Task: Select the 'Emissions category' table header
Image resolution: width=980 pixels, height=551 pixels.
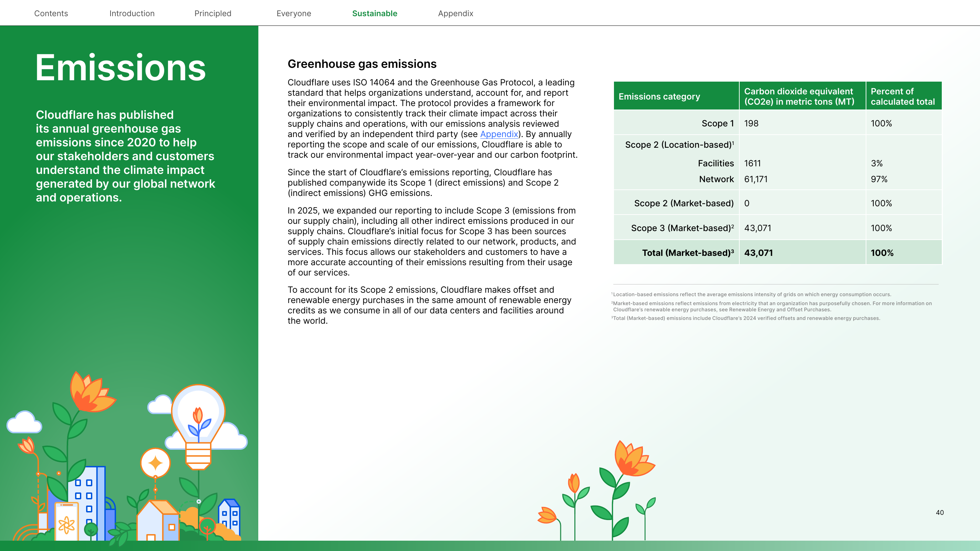Action: (659, 96)
